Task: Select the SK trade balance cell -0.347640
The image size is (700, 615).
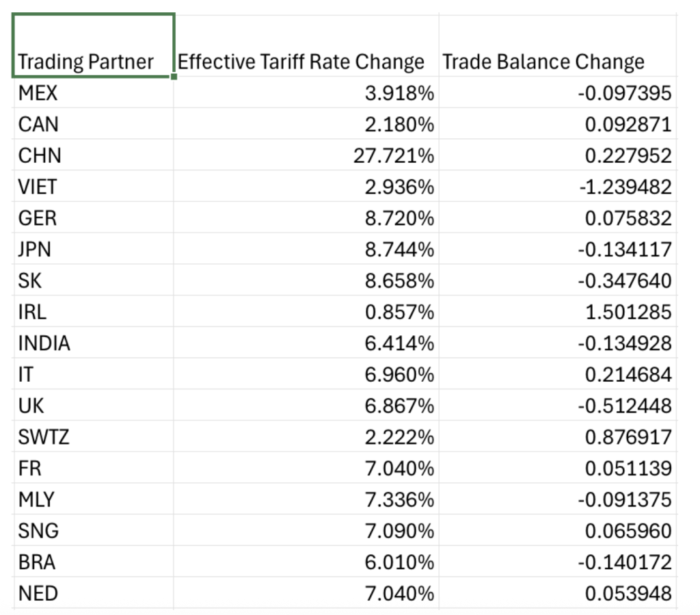Action: [x=557, y=280]
